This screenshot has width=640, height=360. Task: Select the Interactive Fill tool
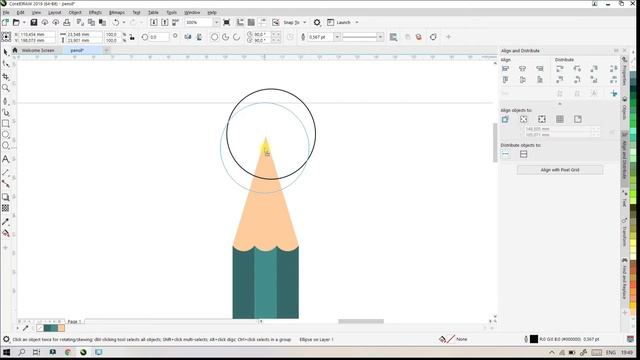click(x=5, y=233)
